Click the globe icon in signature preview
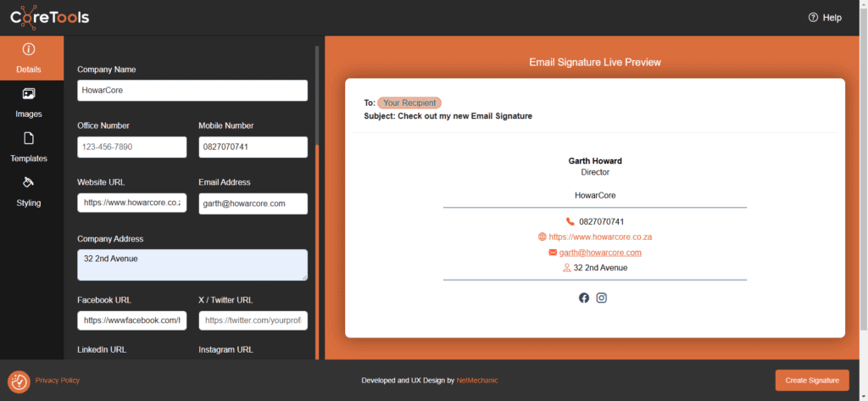868x401 pixels. coord(542,237)
